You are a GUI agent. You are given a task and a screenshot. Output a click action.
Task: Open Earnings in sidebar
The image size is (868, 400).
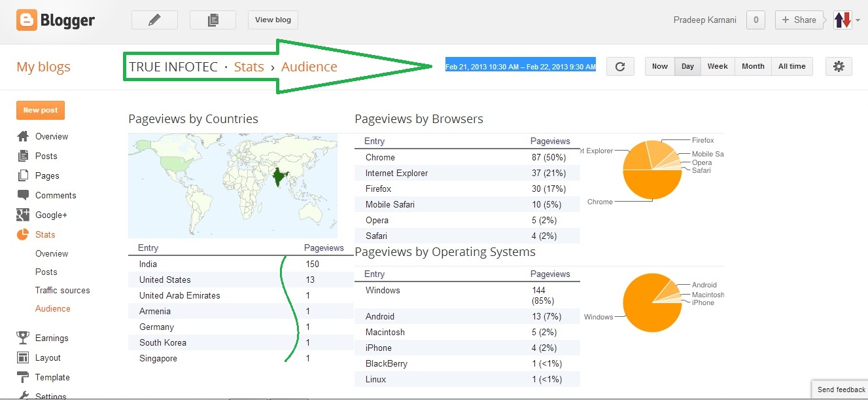[x=52, y=338]
